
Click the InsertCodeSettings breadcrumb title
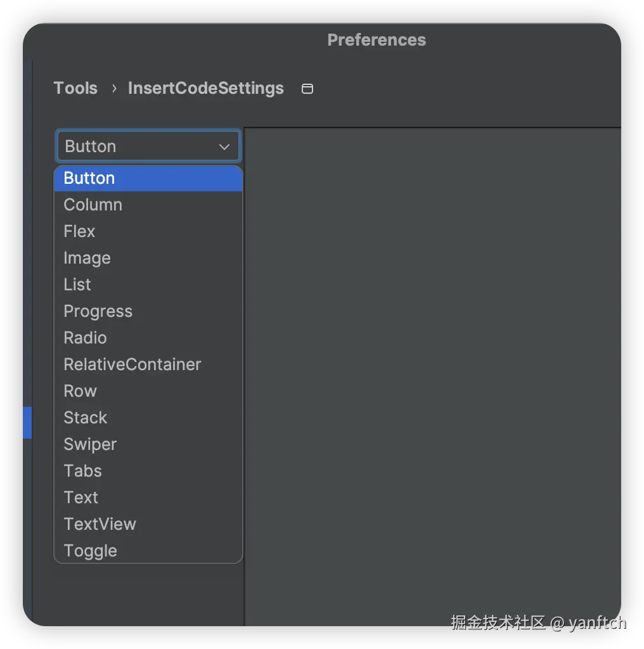pos(205,88)
